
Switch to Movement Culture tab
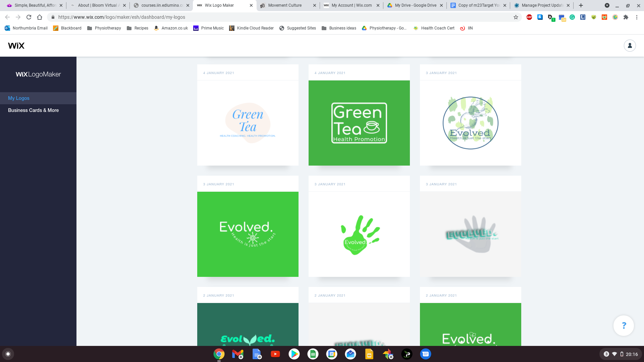point(285,5)
